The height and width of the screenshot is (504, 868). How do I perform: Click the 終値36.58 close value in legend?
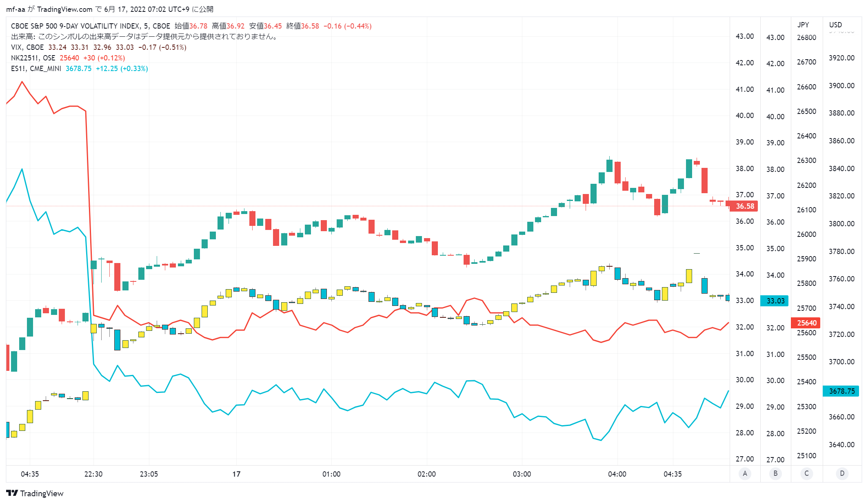(303, 26)
